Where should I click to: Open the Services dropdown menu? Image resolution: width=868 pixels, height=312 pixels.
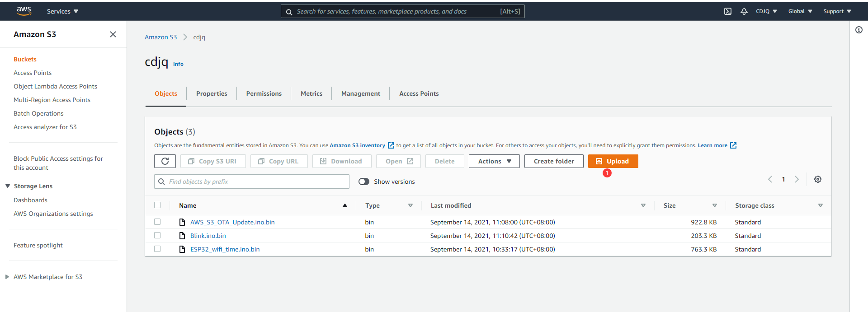pyautogui.click(x=62, y=11)
